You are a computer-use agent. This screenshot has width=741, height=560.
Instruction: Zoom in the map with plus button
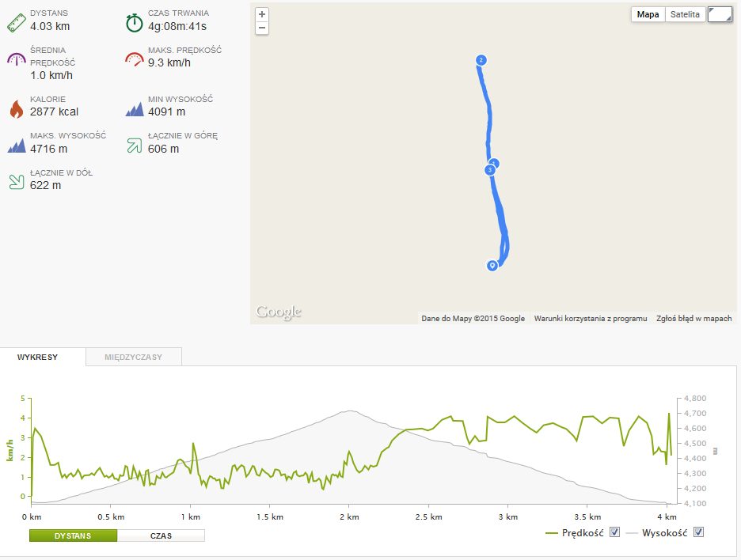tap(262, 14)
